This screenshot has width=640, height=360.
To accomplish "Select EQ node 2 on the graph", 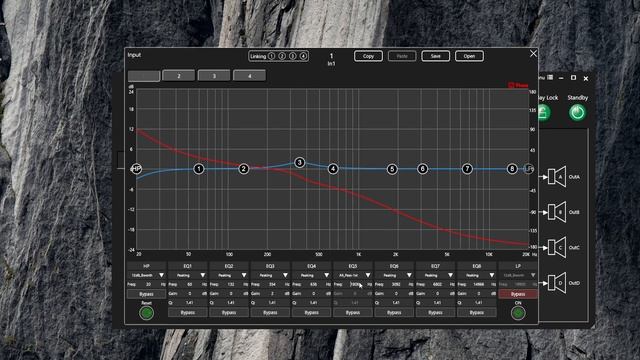I will [244, 169].
